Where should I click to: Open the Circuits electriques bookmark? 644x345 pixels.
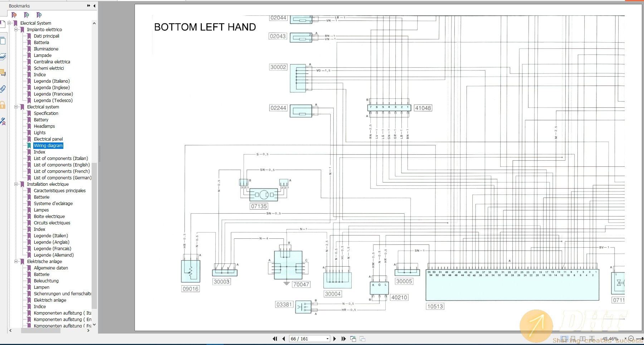52,223
